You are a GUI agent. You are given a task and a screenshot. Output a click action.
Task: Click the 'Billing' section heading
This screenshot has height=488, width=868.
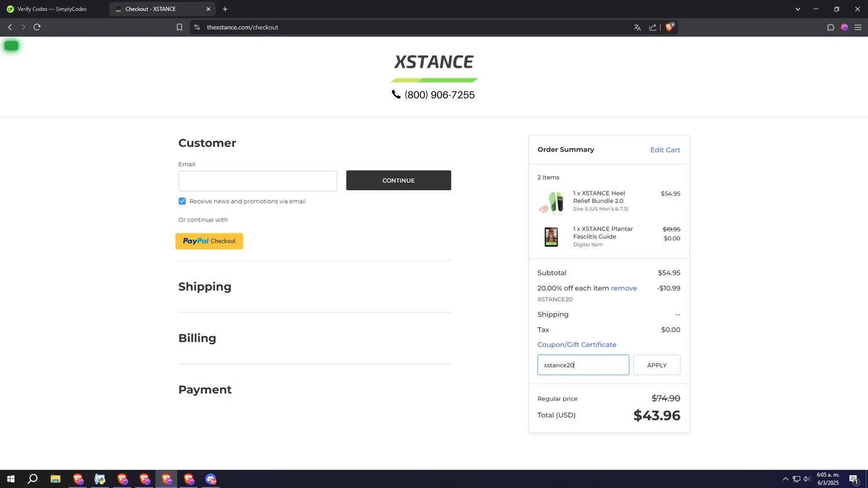197,338
